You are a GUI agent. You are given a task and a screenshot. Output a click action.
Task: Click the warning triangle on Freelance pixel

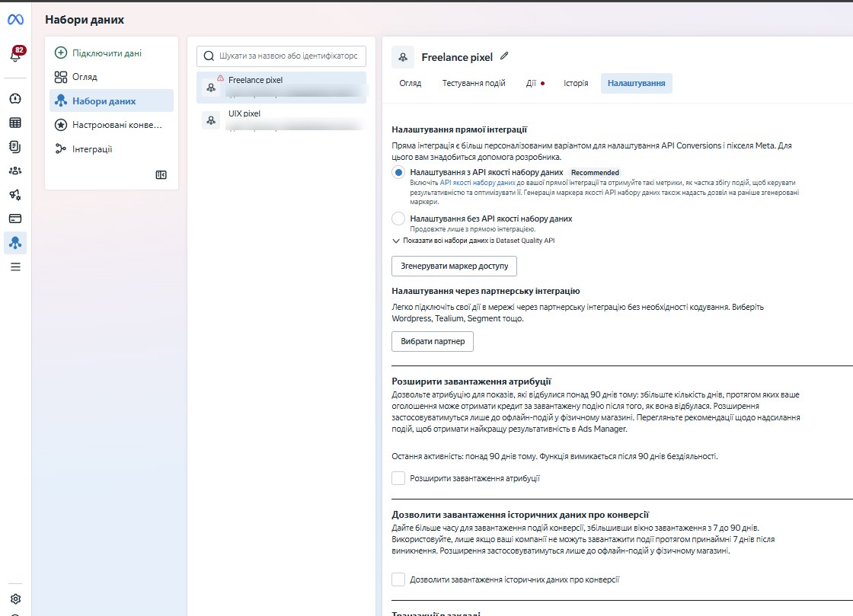pyautogui.click(x=220, y=78)
